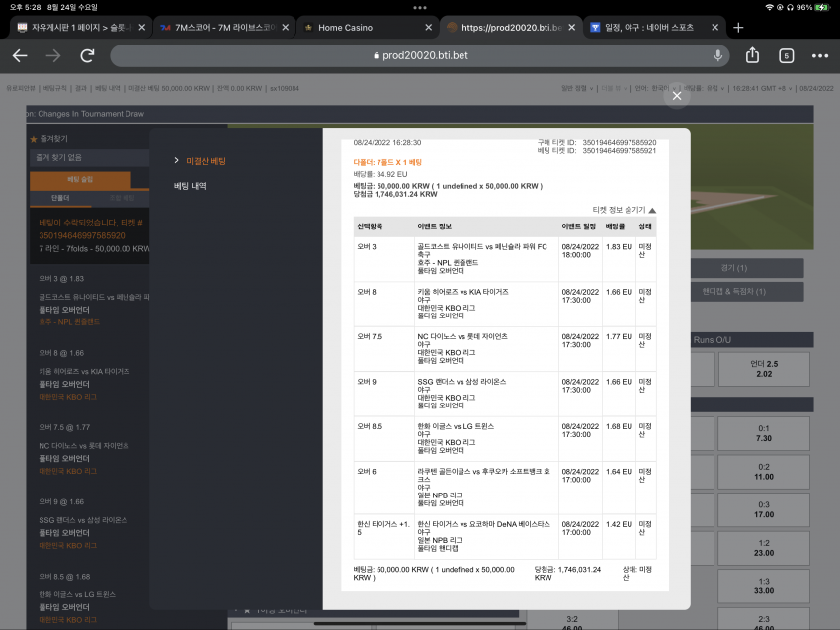Screen dimensions: 840x630
Task: Add a new browser tab with plus
Action: 738,28
